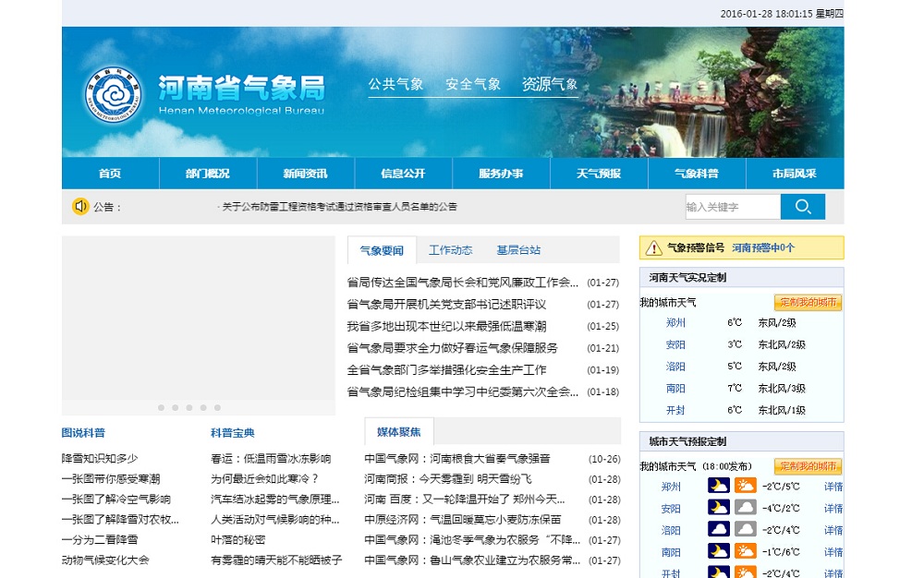Click 定制我的城市 button in 预报 panel
This screenshot has width=924, height=578.
808,466
